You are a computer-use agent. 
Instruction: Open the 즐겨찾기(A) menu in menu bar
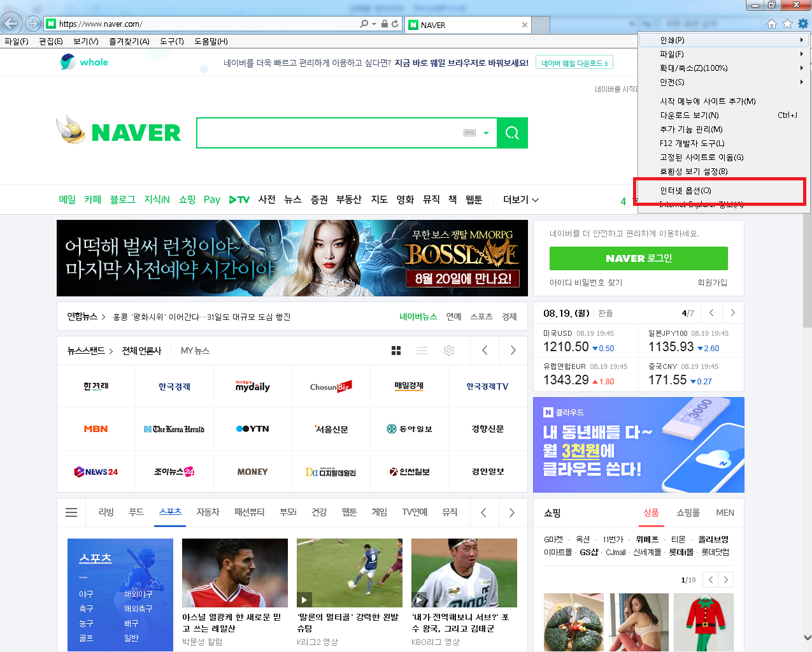(x=129, y=41)
